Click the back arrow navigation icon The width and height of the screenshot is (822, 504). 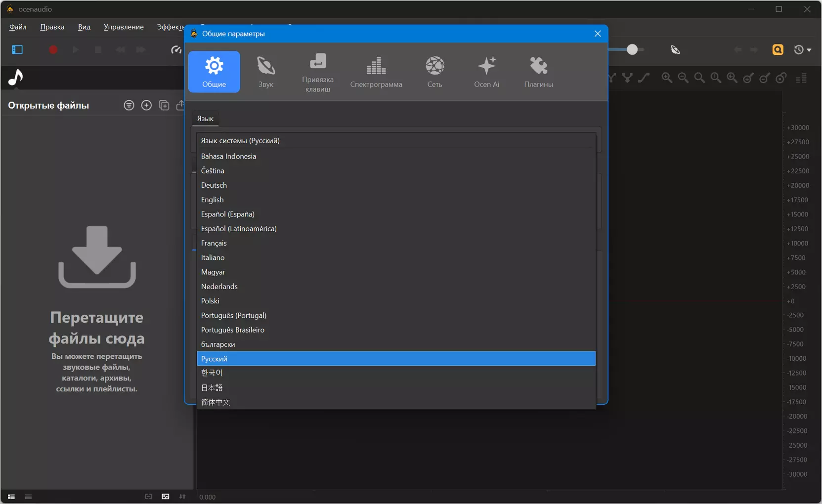click(738, 49)
